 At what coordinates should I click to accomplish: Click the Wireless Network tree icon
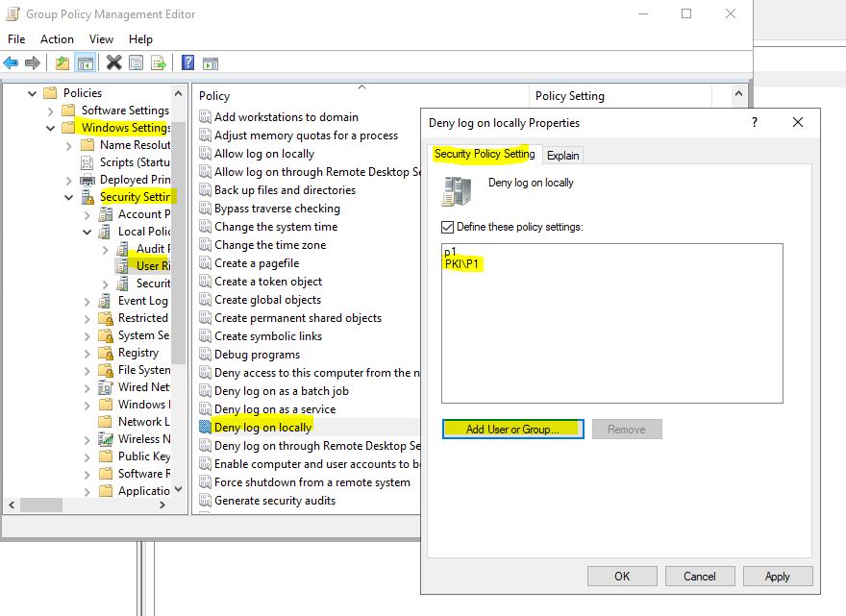click(x=105, y=439)
